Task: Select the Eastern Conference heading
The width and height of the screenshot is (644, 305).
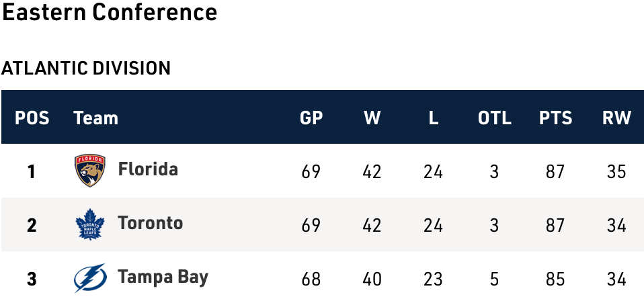Action: [x=110, y=13]
